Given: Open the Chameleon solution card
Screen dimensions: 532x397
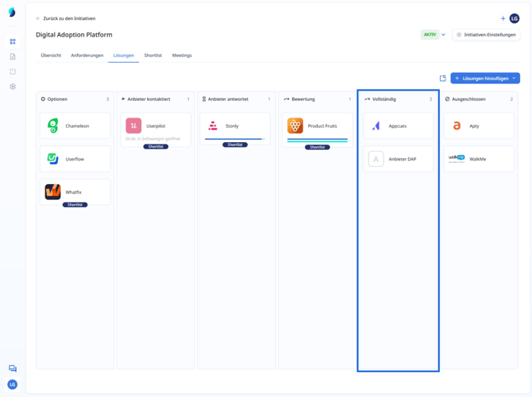Looking at the screenshot, I should (x=75, y=126).
